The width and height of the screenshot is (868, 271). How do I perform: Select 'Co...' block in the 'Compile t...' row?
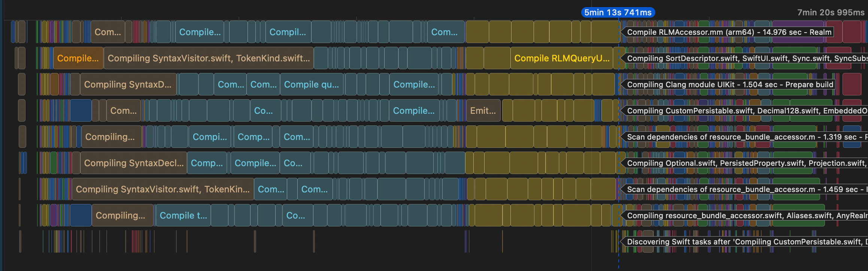(297, 215)
